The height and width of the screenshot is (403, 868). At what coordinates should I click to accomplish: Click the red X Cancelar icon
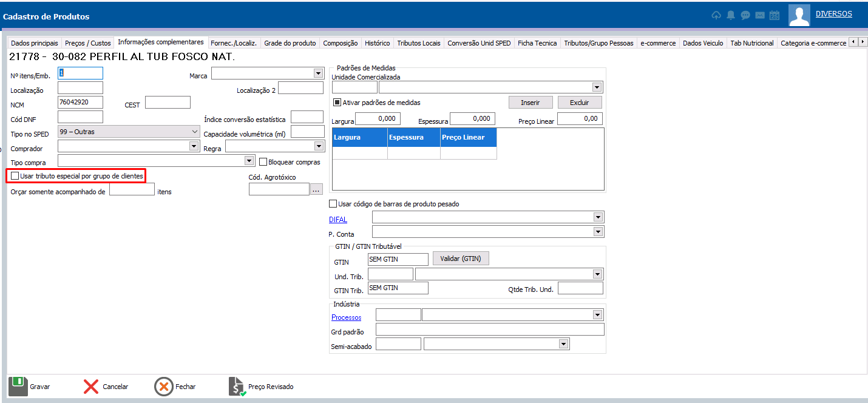coord(91,387)
